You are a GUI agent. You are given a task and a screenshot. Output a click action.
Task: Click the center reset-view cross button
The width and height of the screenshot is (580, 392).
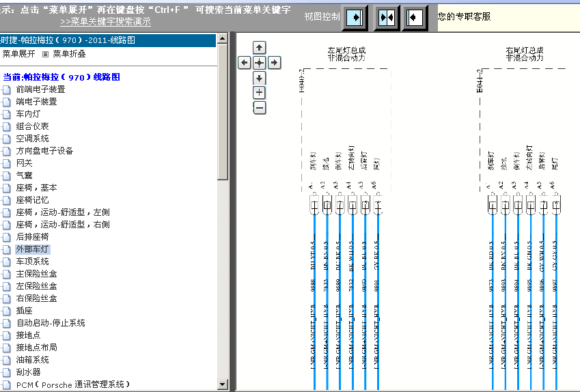[260, 63]
